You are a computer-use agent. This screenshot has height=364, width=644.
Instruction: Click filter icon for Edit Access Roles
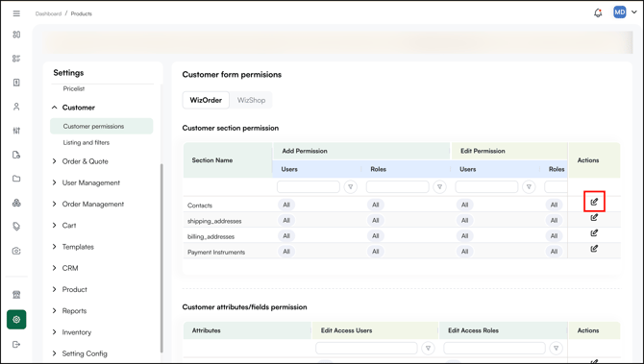[x=556, y=348]
